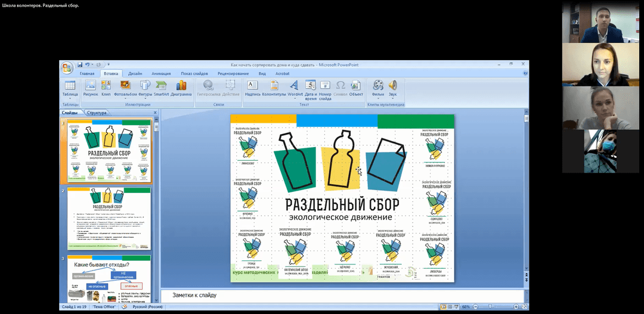Screen dimensions: 644x314
Task: Open the Анимация ribbon tab
Action: click(x=161, y=73)
